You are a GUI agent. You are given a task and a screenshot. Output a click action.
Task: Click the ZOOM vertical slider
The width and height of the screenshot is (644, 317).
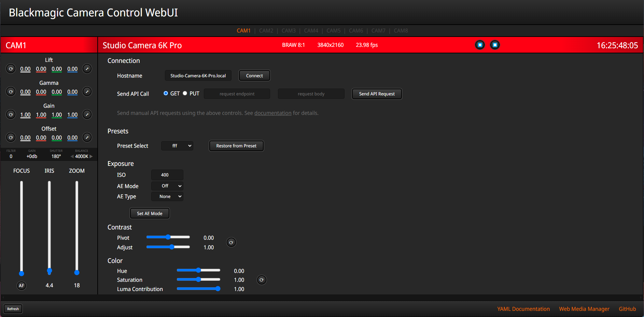(x=77, y=228)
